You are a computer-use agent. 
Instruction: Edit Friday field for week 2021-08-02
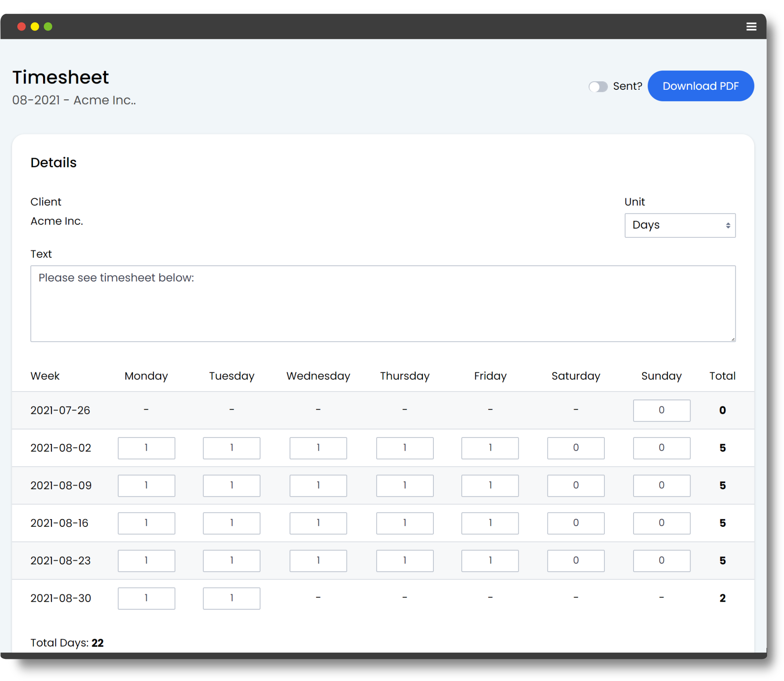490,448
